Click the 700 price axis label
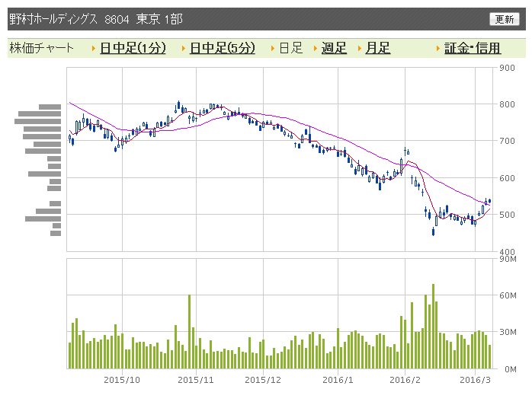The width and height of the screenshot is (532, 405). [508, 141]
